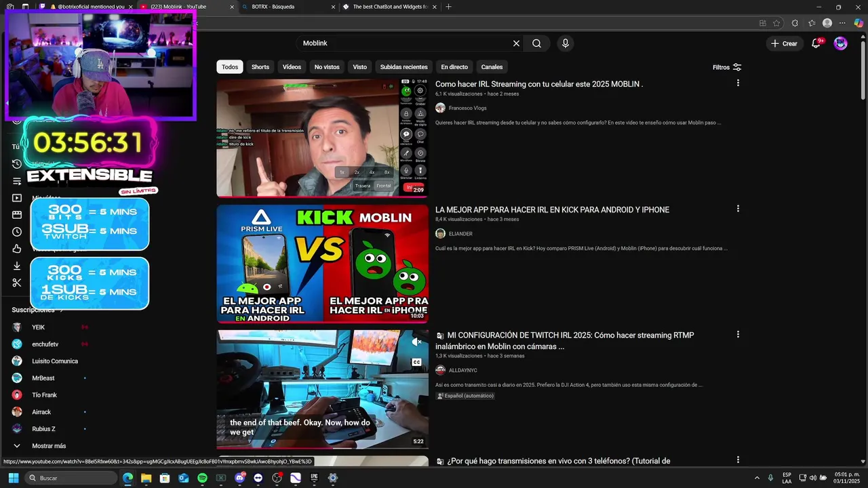Select the No vistos filter chip
Image resolution: width=868 pixels, height=488 pixels.
coord(327,67)
